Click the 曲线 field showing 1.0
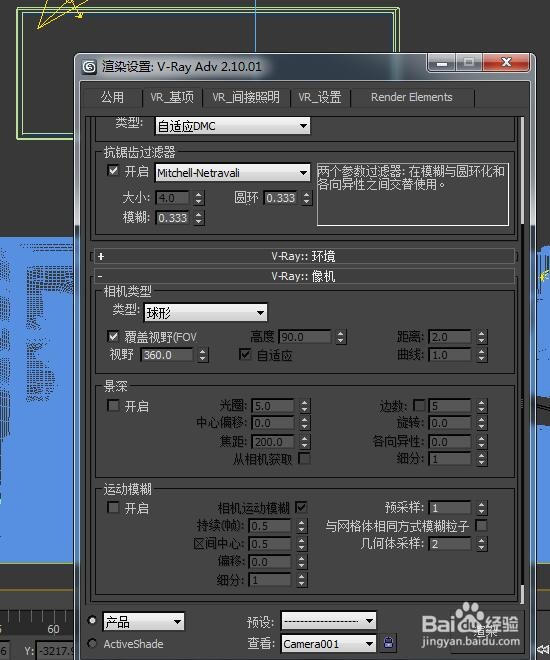The height and width of the screenshot is (660, 550). [x=450, y=355]
